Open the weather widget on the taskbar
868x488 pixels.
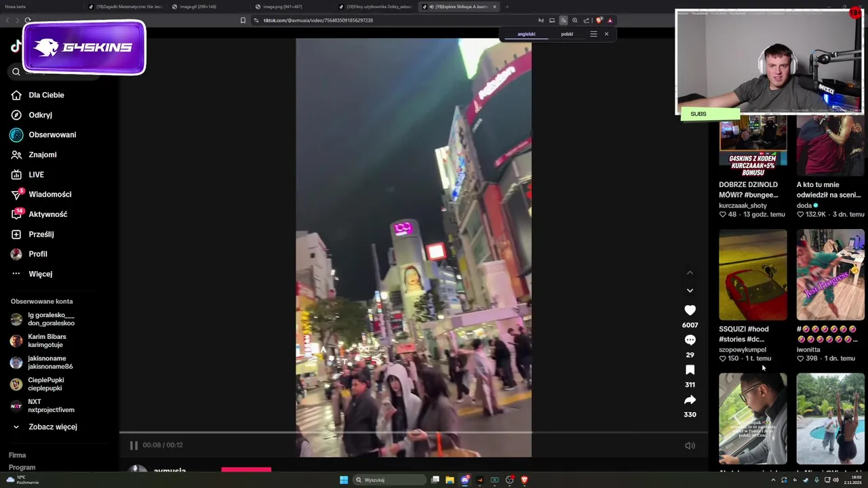click(22, 480)
